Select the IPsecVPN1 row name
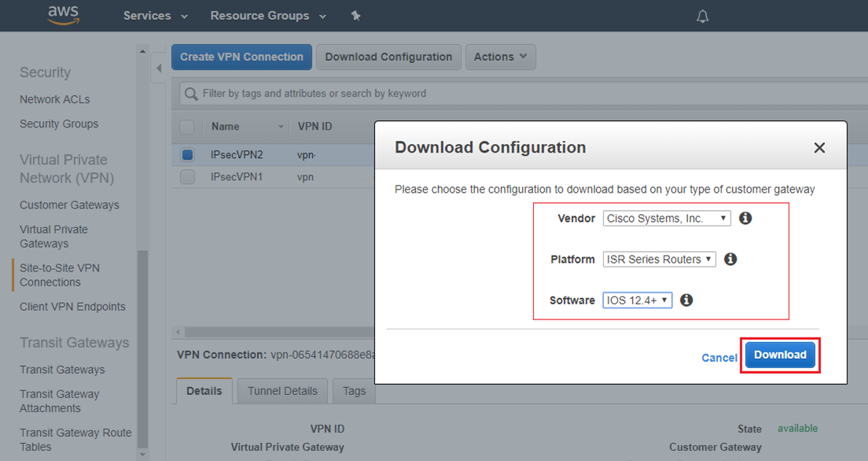The width and height of the screenshot is (868, 461). (237, 177)
